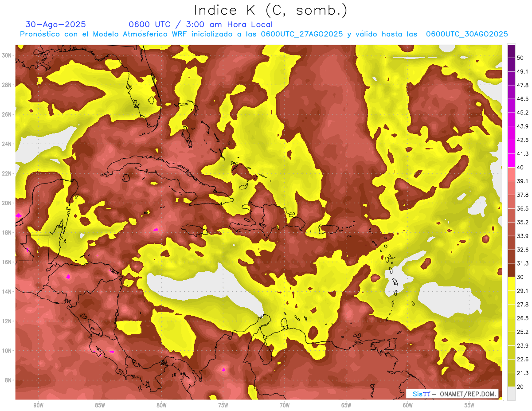Screen dimensions: 532x411
Task: Click the colorbar value 46.5
Action: tap(523, 99)
